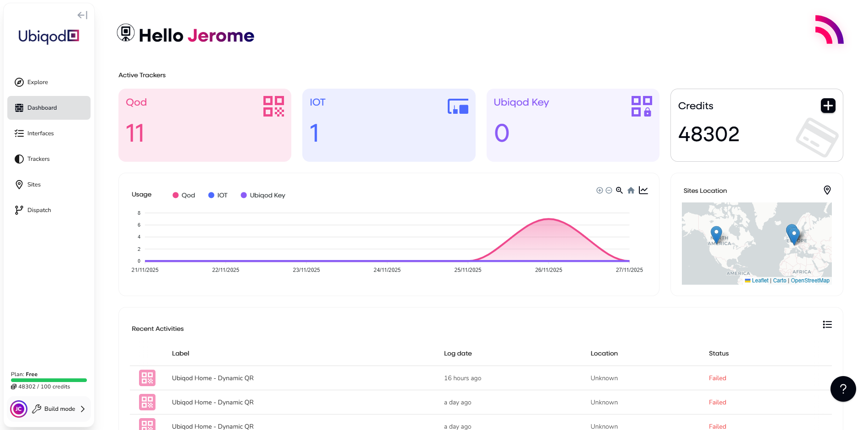Navigate to Sites in the sidebar
868x430 pixels.
coord(49,185)
